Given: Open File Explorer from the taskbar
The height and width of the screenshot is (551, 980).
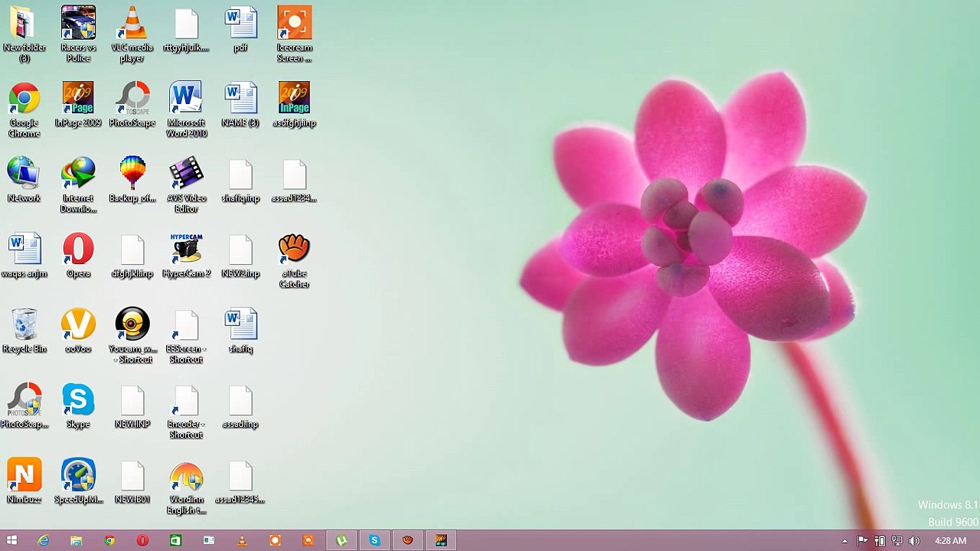Looking at the screenshot, I should pyautogui.click(x=76, y=540).
